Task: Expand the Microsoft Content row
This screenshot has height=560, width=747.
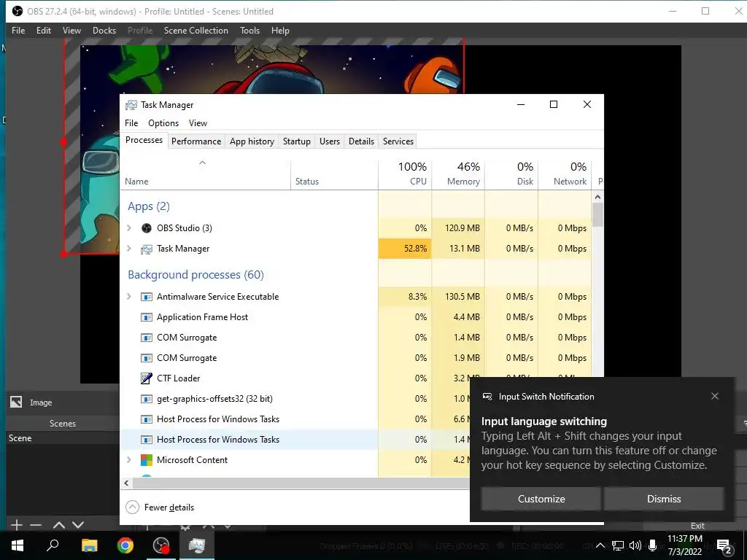Action: point(129,460)
